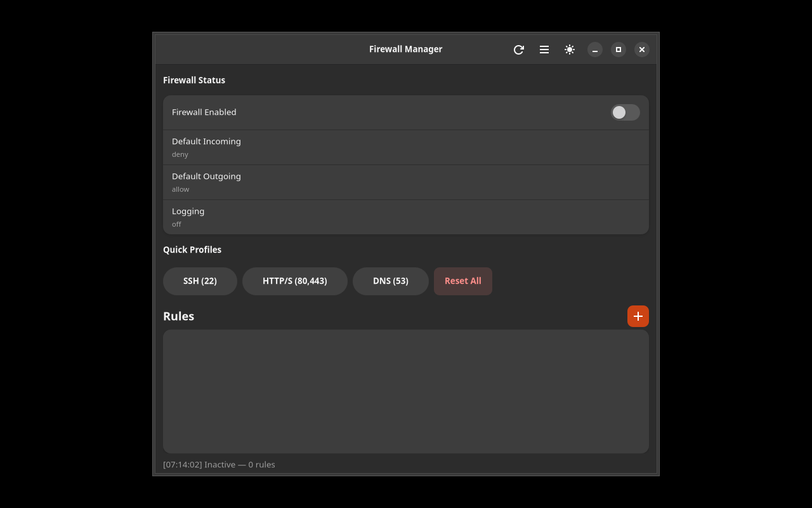Select the Default Incoming row
Image resolution: width=812 pixels, height=508 pixels.
pos(406,147)
